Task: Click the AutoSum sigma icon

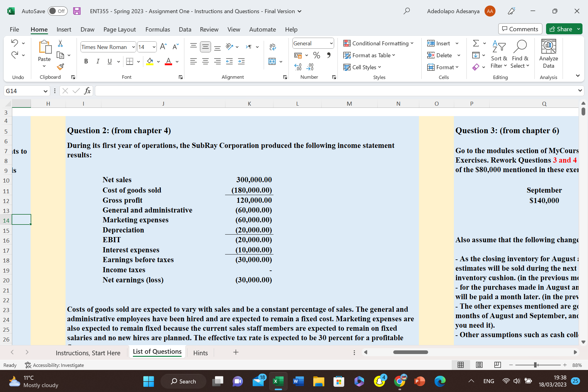Action: [476, 43]
